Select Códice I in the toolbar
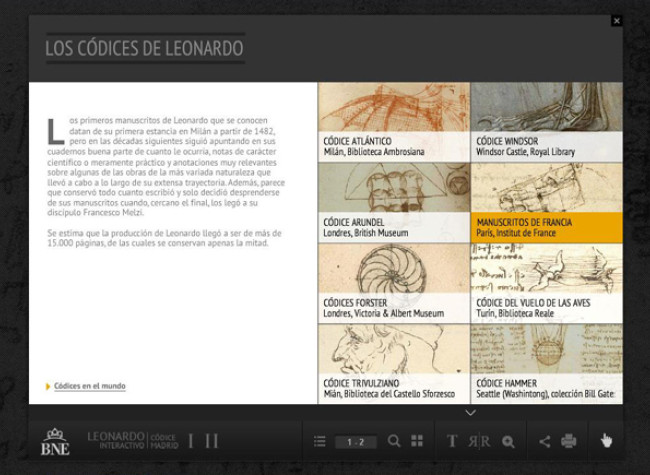Screen dimensions: 650x475 click(x=192, y=440)
